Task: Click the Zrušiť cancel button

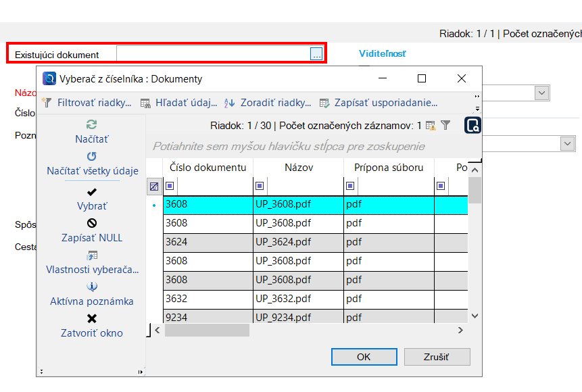Action: pyautogui.click(x=437, y=357)
